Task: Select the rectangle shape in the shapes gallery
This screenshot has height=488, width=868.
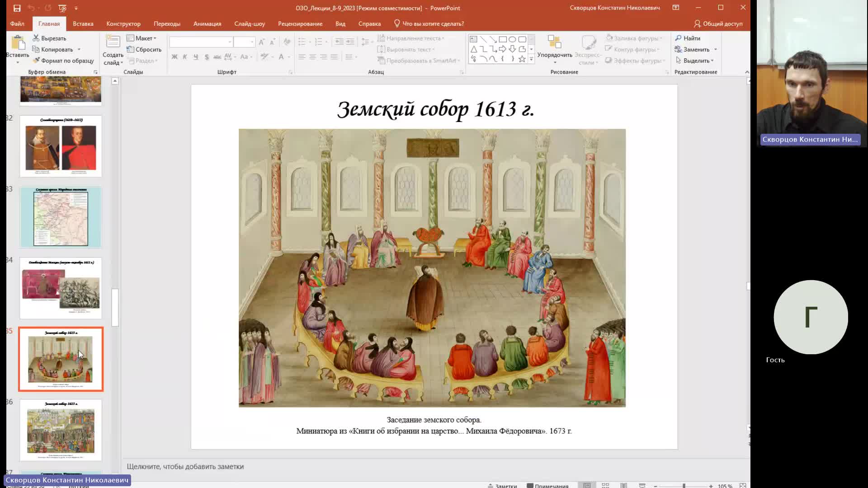Action: (x=503, y=39)
